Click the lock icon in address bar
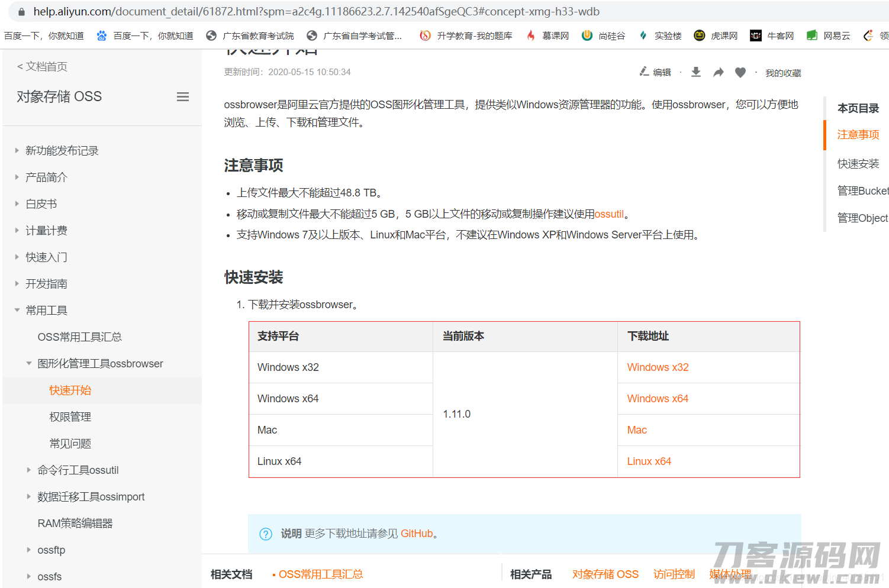 (21, 12)
